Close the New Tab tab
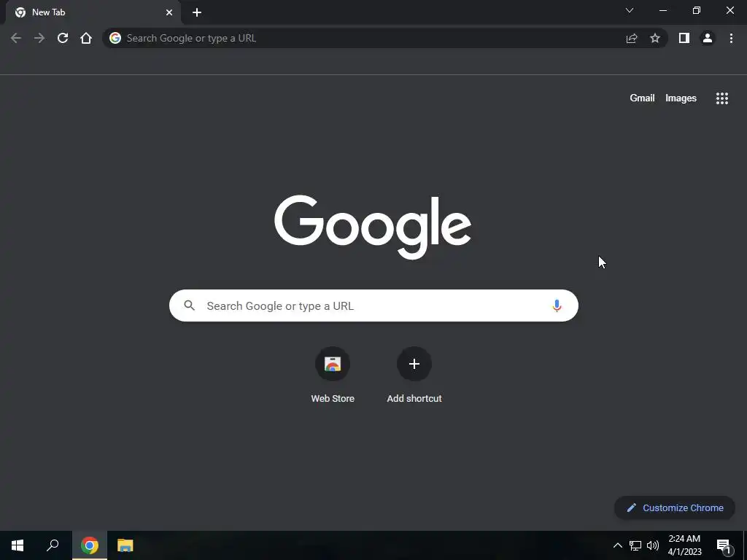 click(169, 12)
